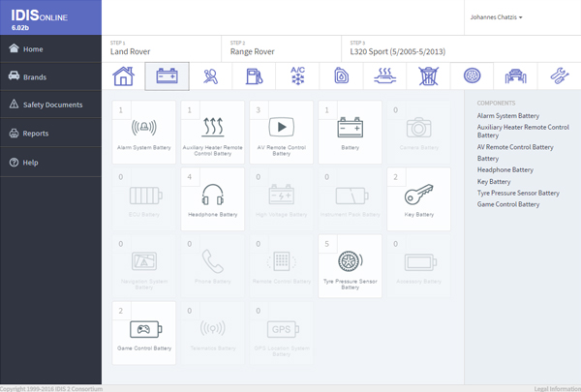Open the fuel pump category icon
Viewport: 581px width, 392px height.
pyautogui.click(x=254, y=75)
